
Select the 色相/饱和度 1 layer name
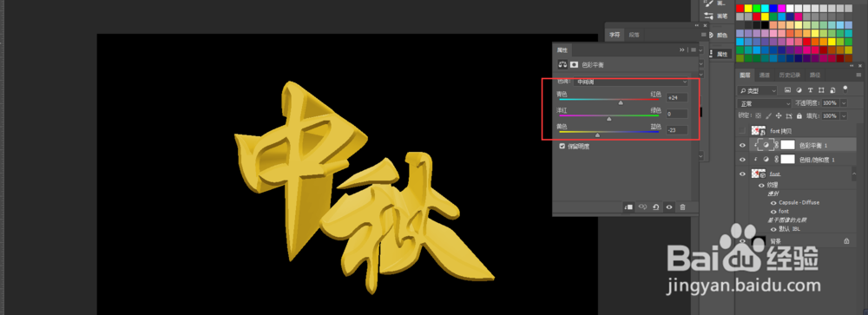click(x=817, y=160)
